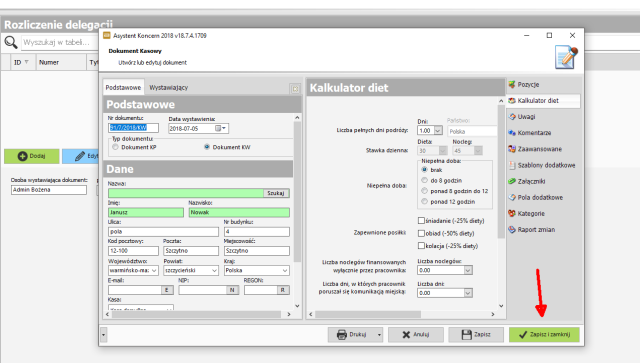Select 'ponad 12 godzin' option
Screen dimensions: 640x363
click(424, 202)
